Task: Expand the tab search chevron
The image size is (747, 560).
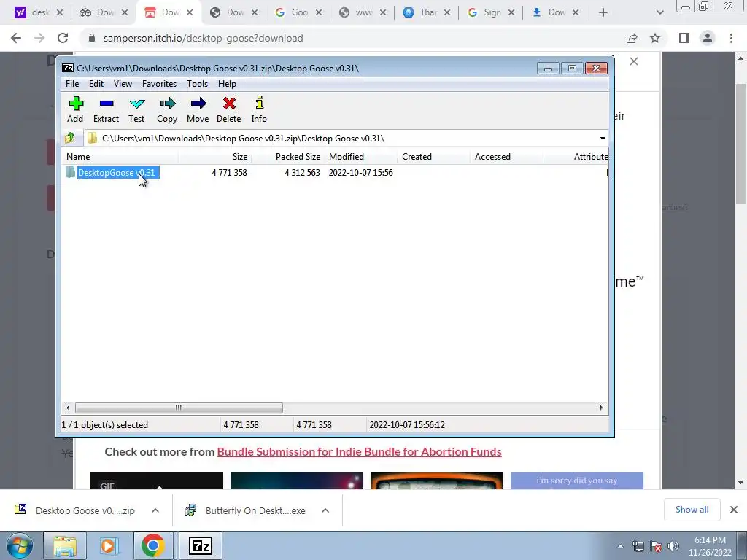Action: 659,13
